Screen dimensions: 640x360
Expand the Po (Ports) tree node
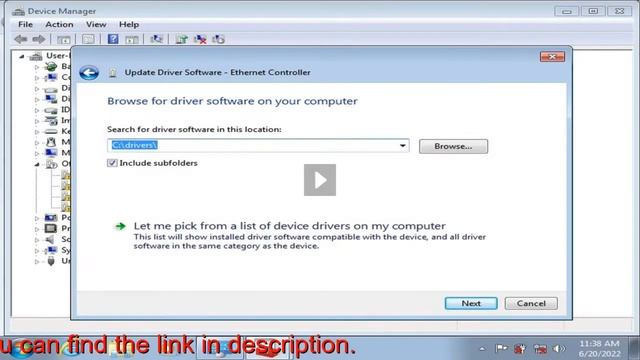click(x=37, y=218)
